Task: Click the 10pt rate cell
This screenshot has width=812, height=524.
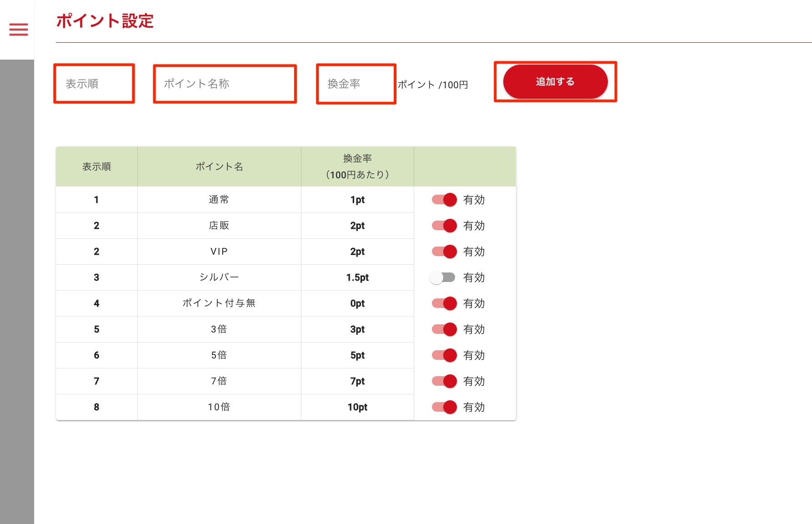Action: point(357,407)
